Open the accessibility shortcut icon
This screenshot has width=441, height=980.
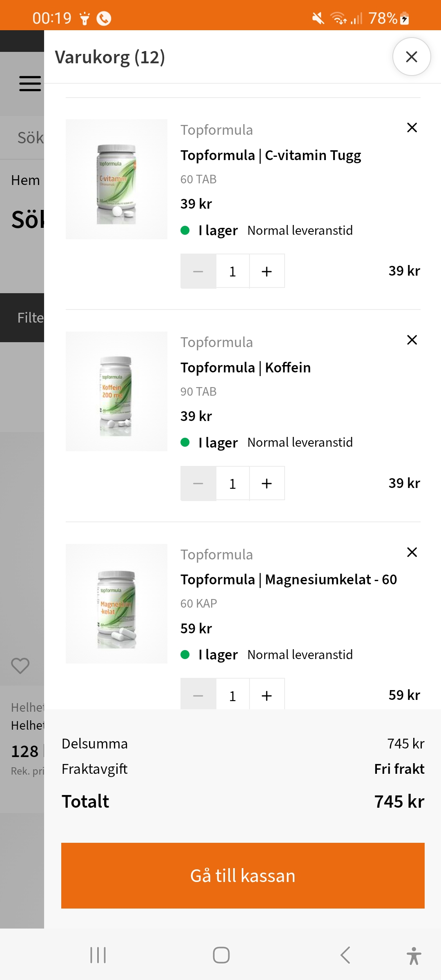414,955
